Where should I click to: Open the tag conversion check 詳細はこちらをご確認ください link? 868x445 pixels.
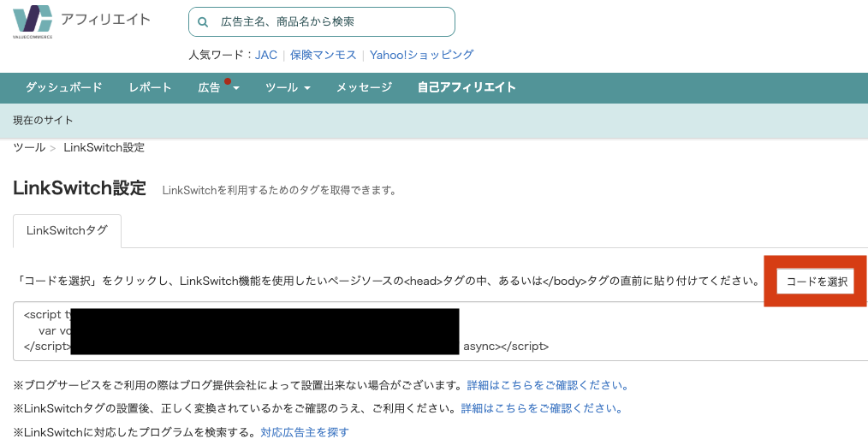coord(542,408)
